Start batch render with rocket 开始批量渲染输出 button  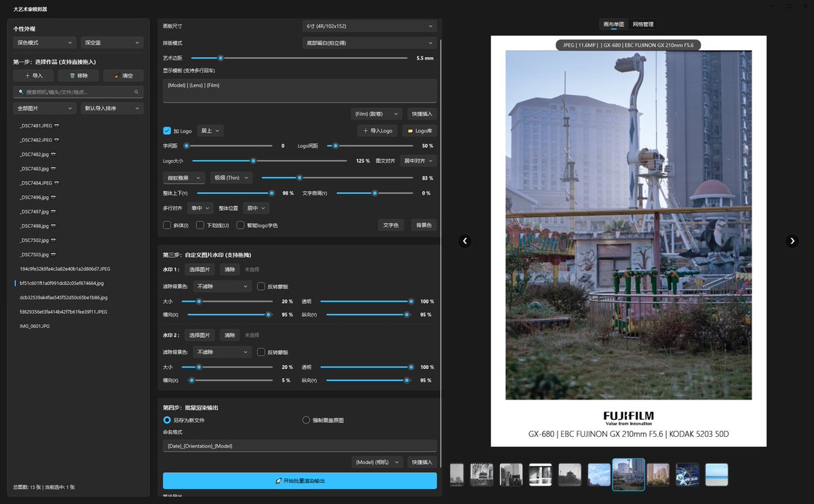(x=300, y=481)
